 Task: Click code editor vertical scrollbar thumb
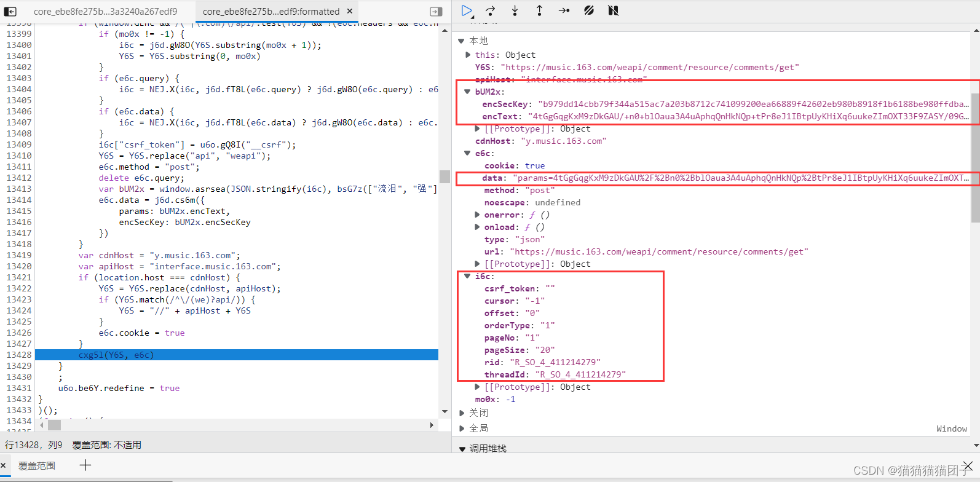point(445,176)
